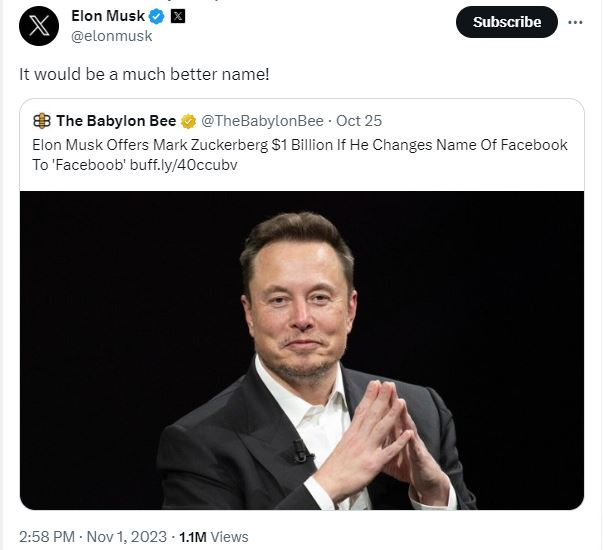Click the gold verified badge

(187, 121)
